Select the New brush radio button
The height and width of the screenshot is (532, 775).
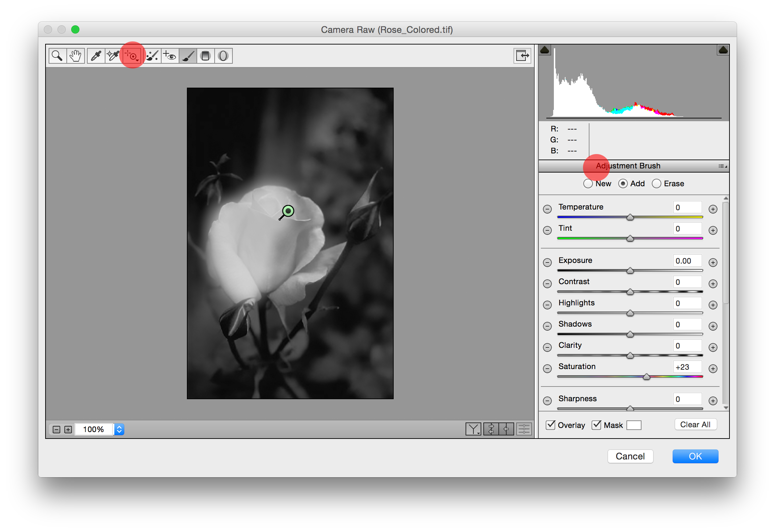coord(588,184)
